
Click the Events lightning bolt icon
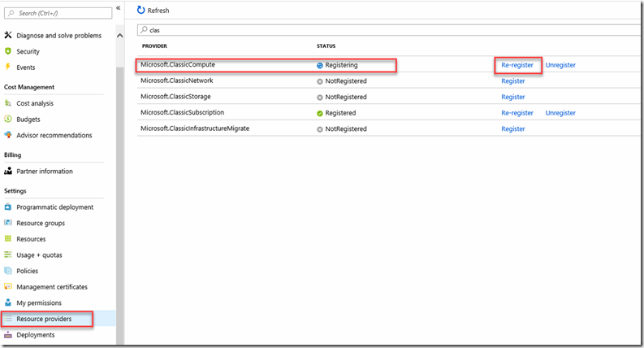click(x=8, y=67)
